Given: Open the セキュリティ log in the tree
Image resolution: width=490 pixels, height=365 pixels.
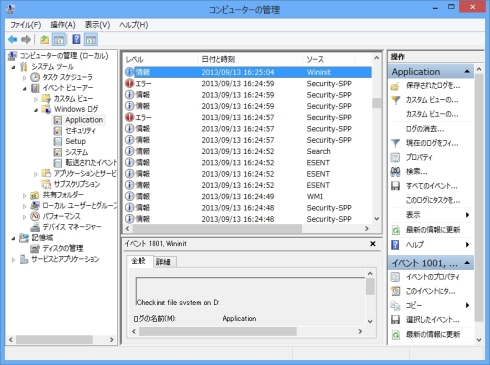Looking at the screenshot, I should (x=80, y=131).
